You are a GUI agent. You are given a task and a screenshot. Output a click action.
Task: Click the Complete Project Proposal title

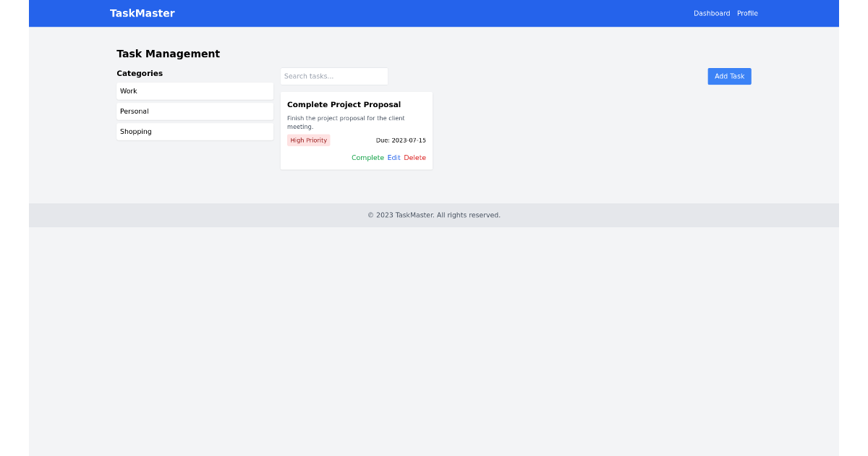[344, 104]
